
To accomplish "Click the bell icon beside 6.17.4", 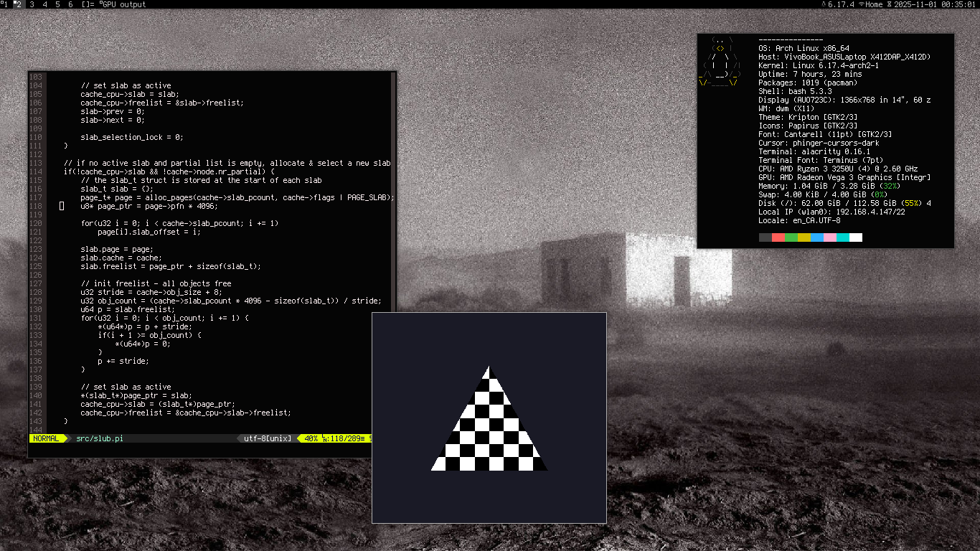I will [824, 4].
